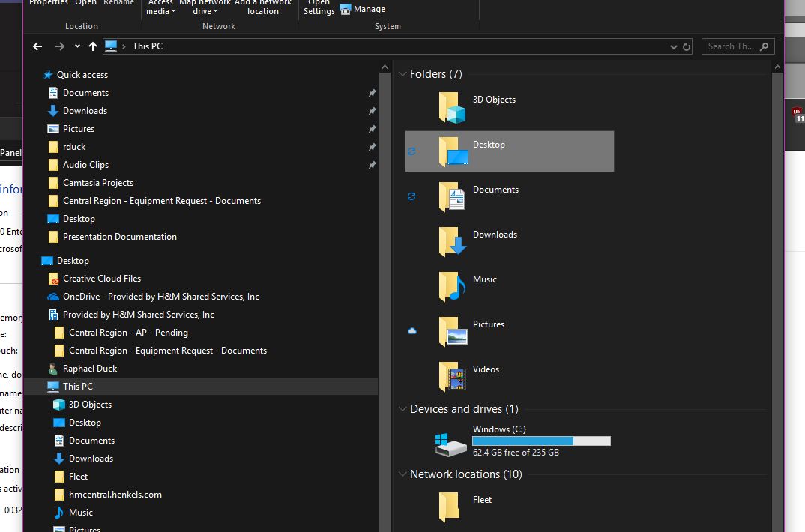
Task: Click the Raphael Duck user icon
Action: tap(52, 369)
